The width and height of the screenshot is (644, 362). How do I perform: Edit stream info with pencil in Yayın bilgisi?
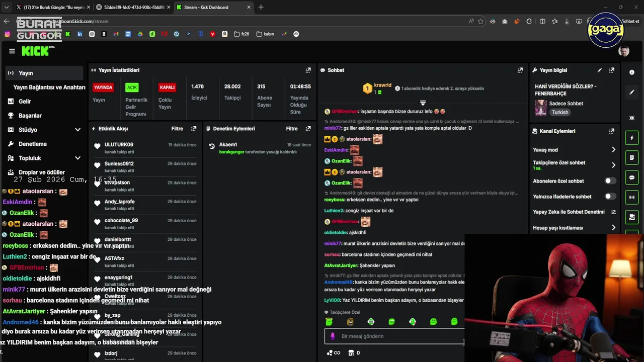(x=599, y=70)
